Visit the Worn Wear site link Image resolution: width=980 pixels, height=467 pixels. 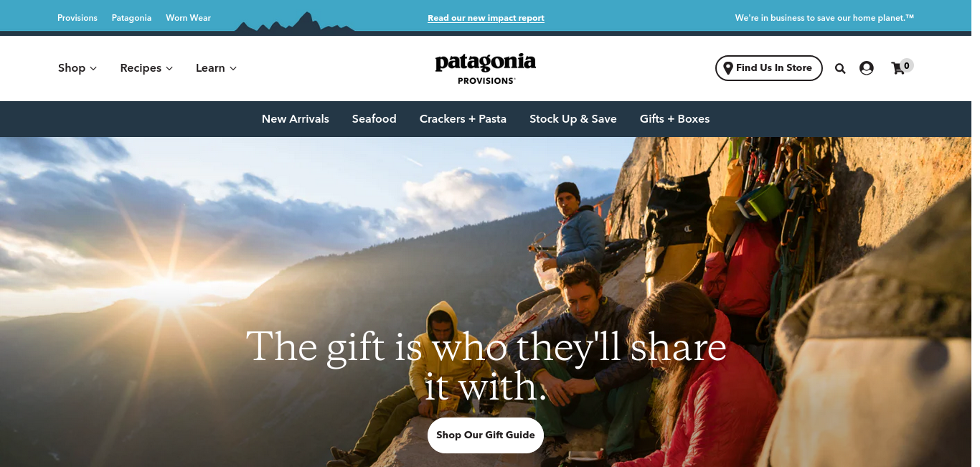click(188, 18)
